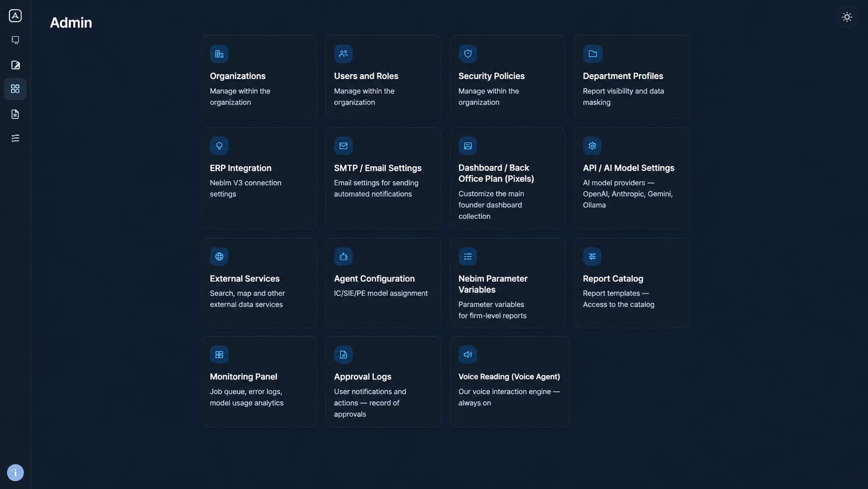Screen dimensions: 868x489
Task: Open the Monitoring Panel title
Action: [x=243, y=377]
